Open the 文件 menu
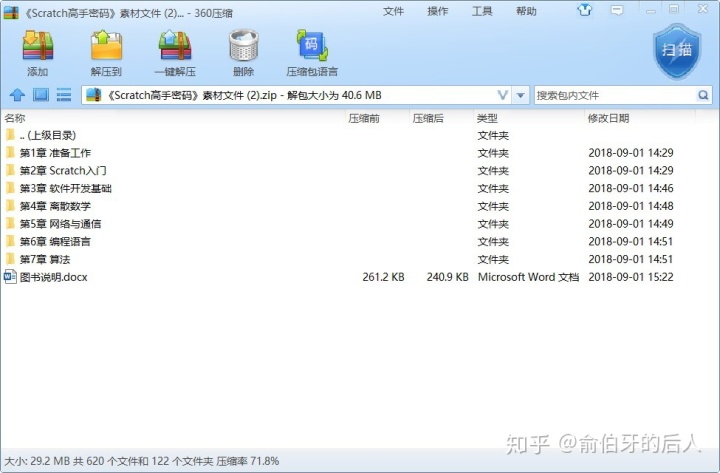 pos(394,11)
